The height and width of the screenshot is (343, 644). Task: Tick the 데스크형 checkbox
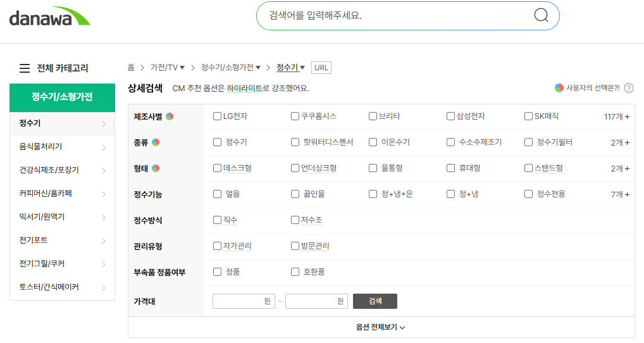(x=217, y=168)
